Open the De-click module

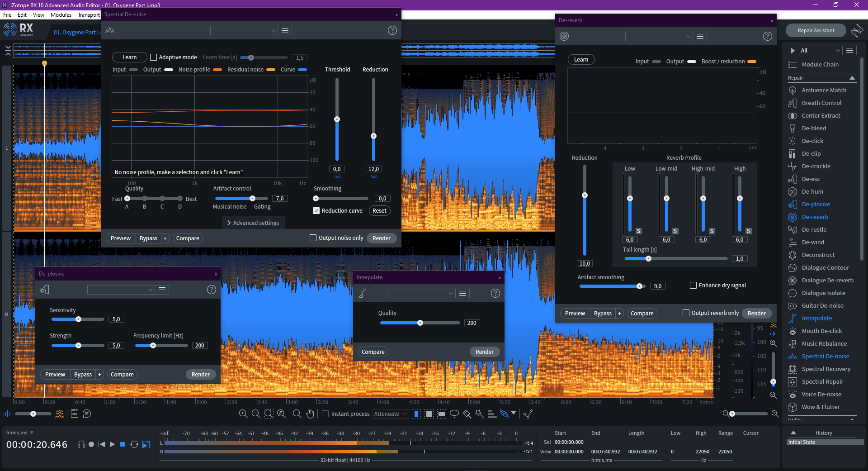812,141
